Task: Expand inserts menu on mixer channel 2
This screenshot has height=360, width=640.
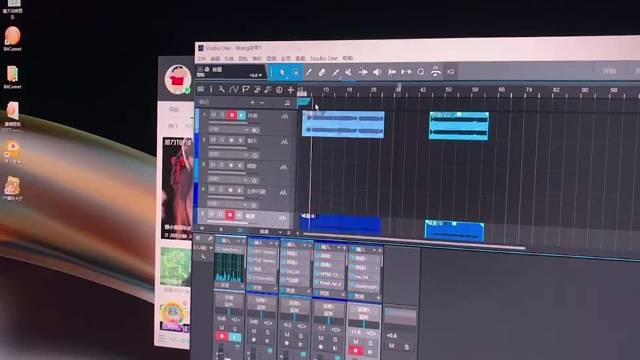Action: click(x=272, y=243)
